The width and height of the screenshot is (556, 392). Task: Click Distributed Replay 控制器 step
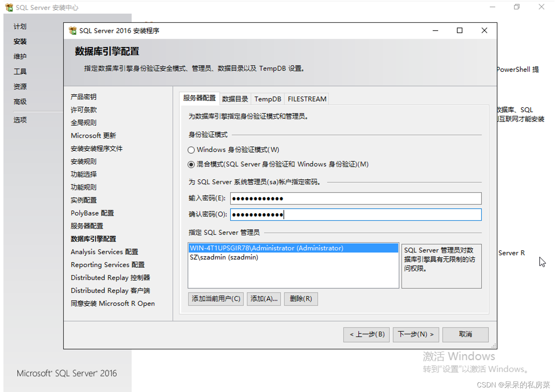pos(110,278)
